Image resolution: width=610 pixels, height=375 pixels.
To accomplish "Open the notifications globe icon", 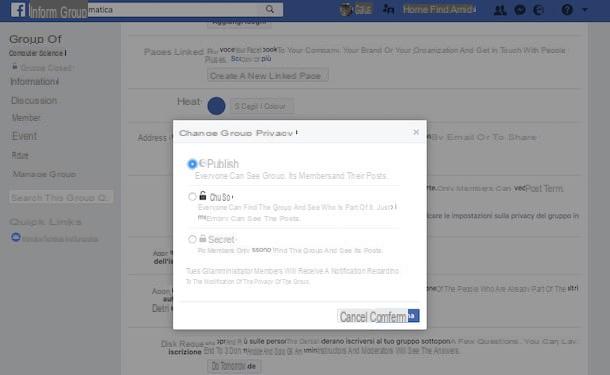I will (x=539, y=10).
